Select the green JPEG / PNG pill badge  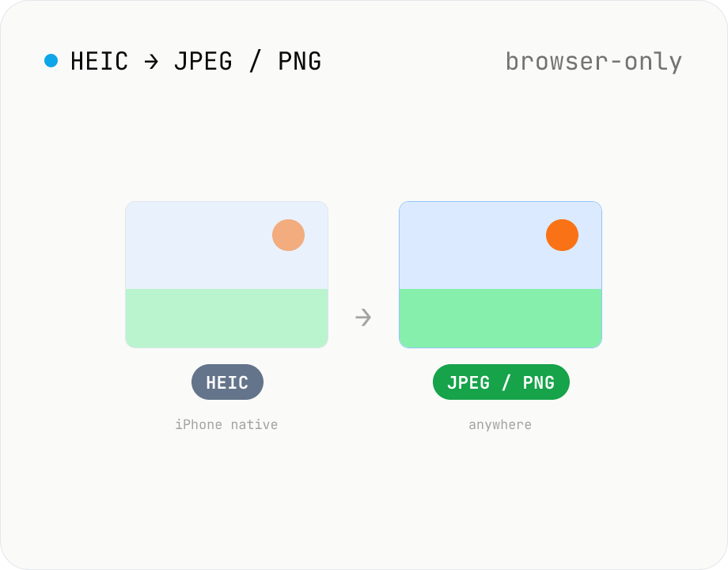click(501, 382)
